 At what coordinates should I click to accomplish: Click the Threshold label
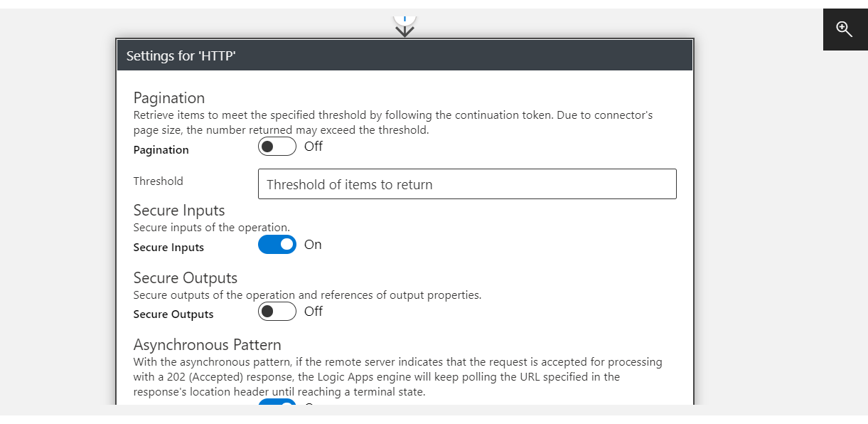[158, 181]
